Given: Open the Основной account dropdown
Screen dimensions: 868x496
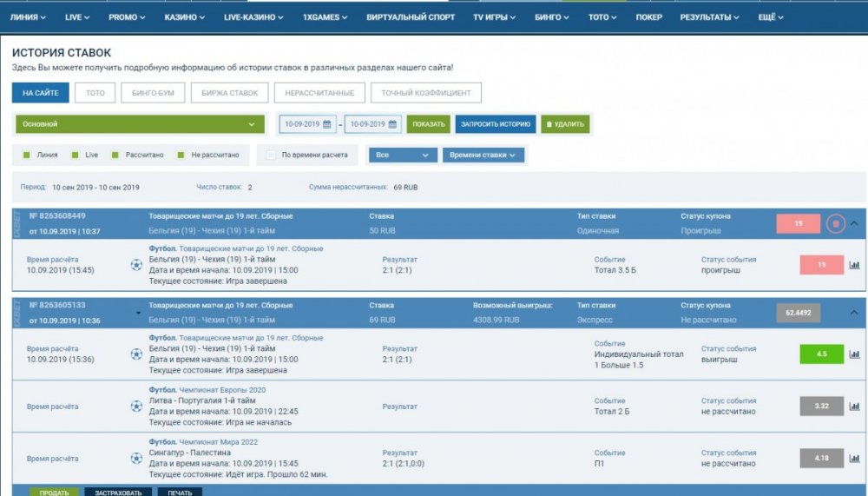Looking at the screenshot, I should (x=140, y=124).
